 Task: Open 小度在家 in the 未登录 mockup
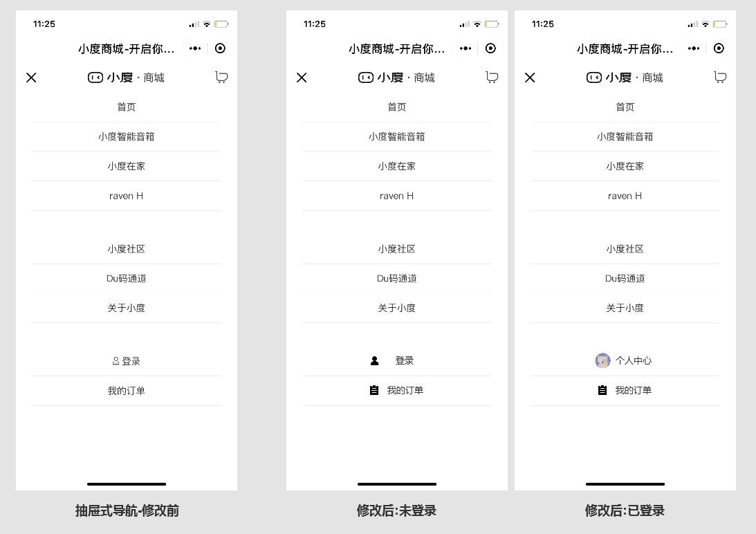[397, 166]
